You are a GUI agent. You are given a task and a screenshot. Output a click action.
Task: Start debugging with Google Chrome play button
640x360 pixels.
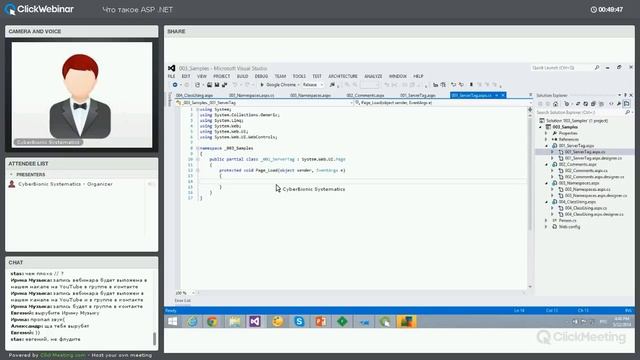tap(262, 85)
